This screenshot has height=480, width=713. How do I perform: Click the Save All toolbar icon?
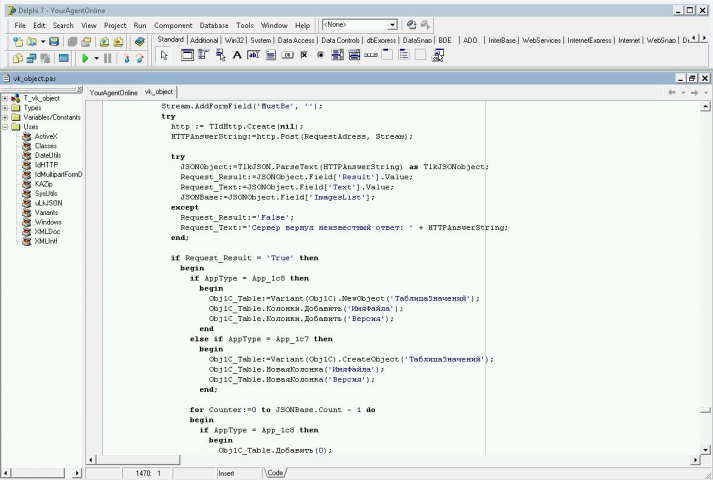tap(72, 42)
